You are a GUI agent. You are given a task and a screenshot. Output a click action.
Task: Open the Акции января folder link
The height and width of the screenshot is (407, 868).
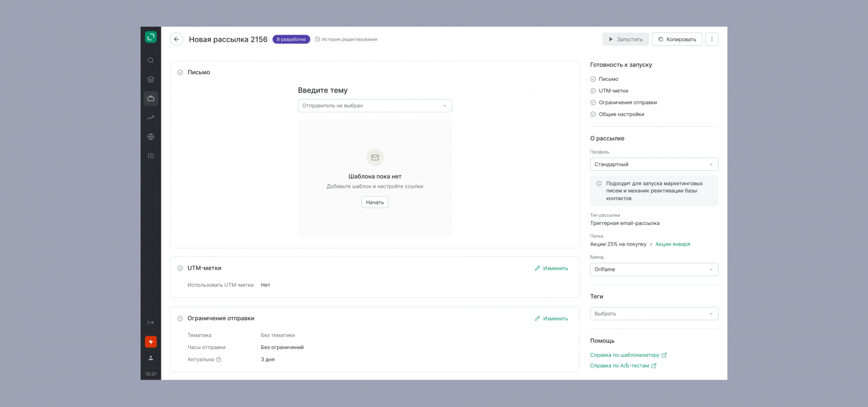click(673, 244)
